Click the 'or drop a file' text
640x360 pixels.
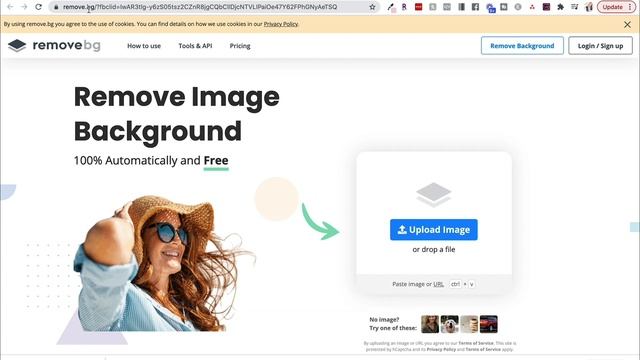coord(433,249)
